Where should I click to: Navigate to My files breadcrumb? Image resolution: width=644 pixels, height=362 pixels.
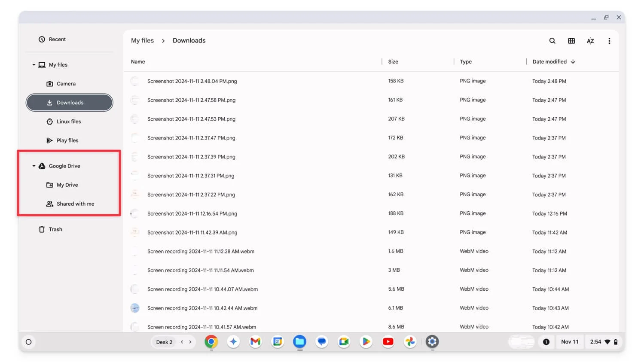(x=142, y=40)
